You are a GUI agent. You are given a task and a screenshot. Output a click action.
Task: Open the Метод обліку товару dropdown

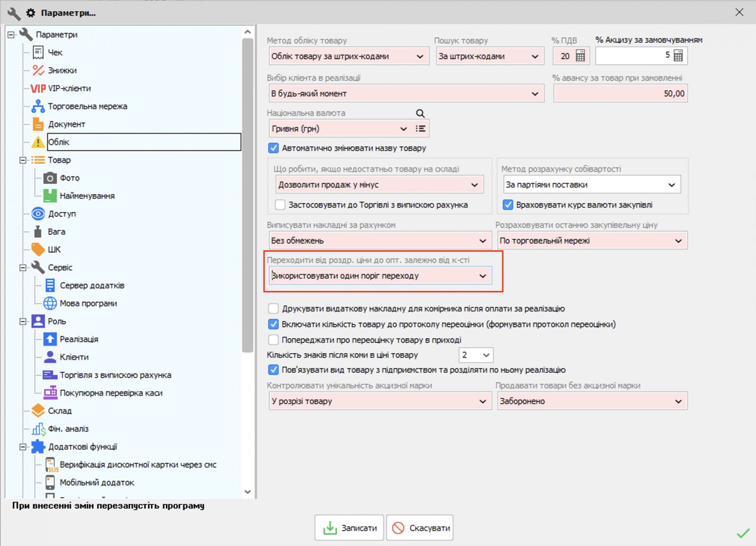pos(420,57)
